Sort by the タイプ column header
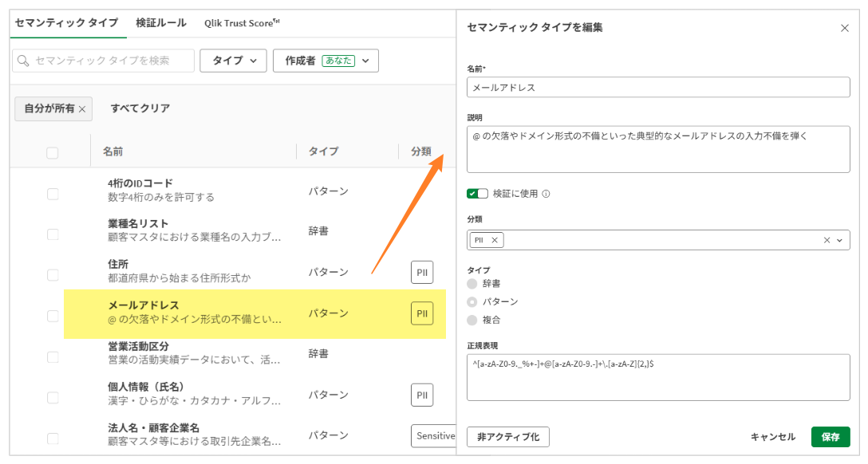 [323, 151]
